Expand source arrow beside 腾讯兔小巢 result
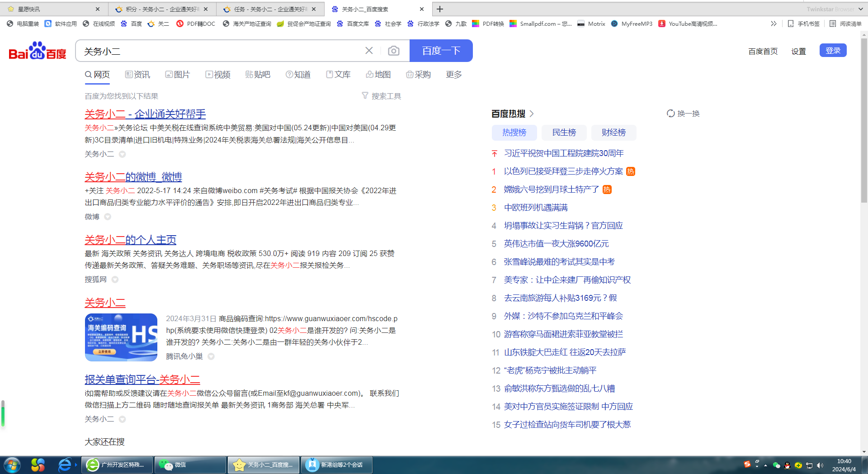 (211, 356)
